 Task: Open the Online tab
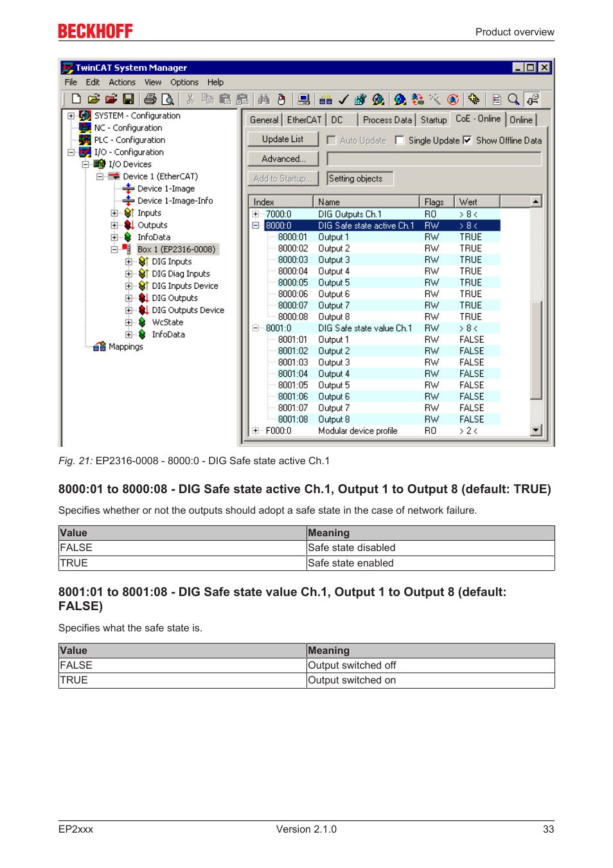pos(521,120)
